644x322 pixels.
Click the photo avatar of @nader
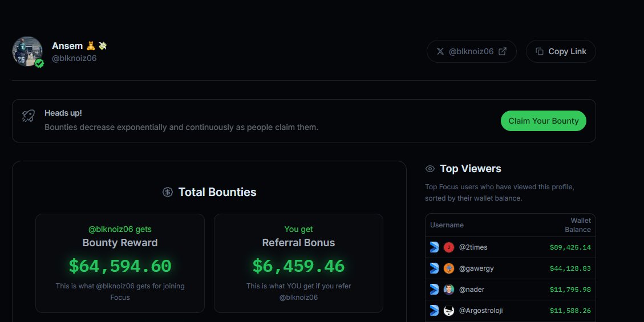[x=449, y=290]
